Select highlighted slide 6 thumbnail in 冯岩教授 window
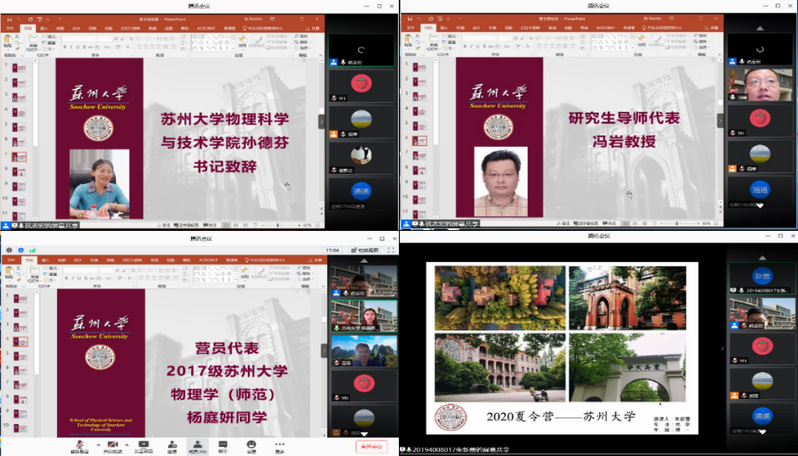The height and width of the screenshot is (456, 798). pos(420,141)
